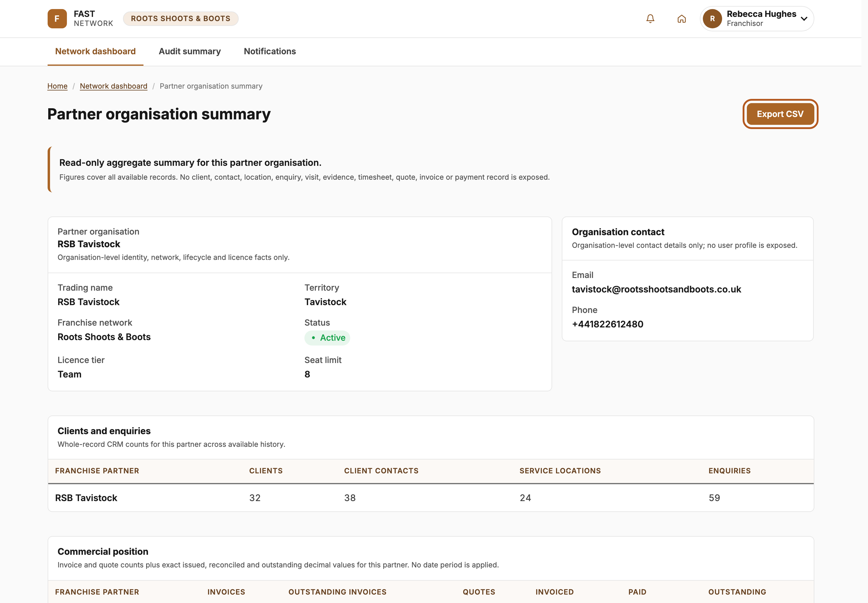Select the Roots Shoots & Boots network pill

181,18
